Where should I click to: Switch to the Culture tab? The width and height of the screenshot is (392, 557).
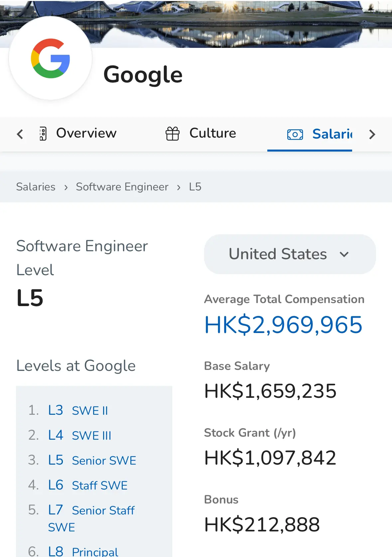[212, 133]
